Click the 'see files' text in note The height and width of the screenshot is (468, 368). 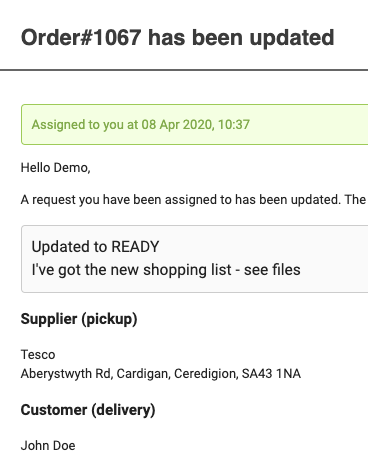272,270
